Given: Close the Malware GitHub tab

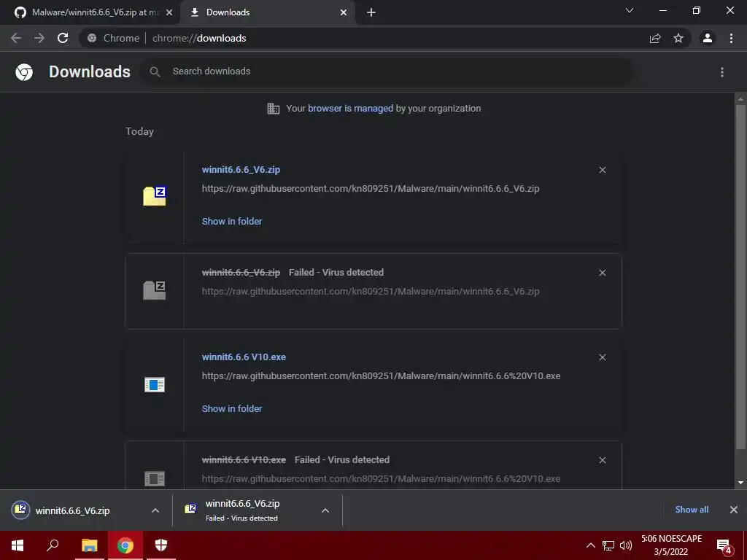Looking at the screenshot, I should click(169, 12).
